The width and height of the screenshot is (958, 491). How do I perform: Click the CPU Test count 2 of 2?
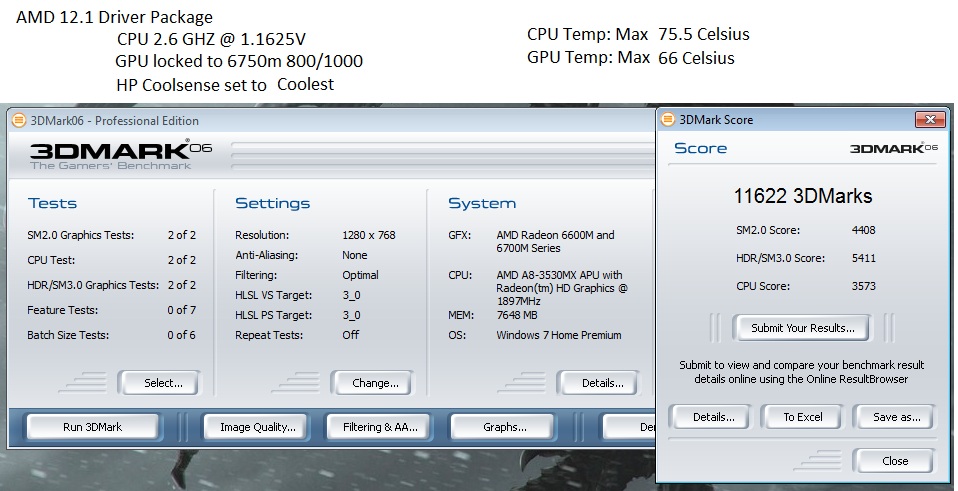pyautogui.click(x=181, y=260)
